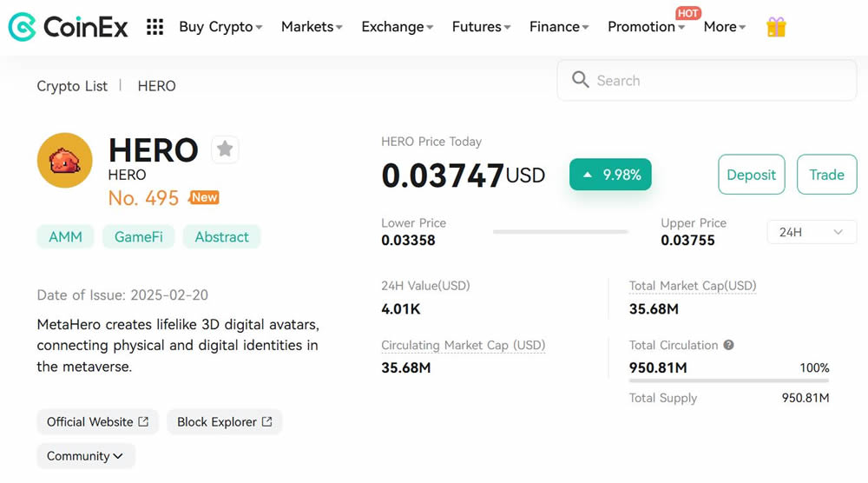Click the Total Circulation help icon
Viewport: 868px width, 483px height.
click(729, 345)
